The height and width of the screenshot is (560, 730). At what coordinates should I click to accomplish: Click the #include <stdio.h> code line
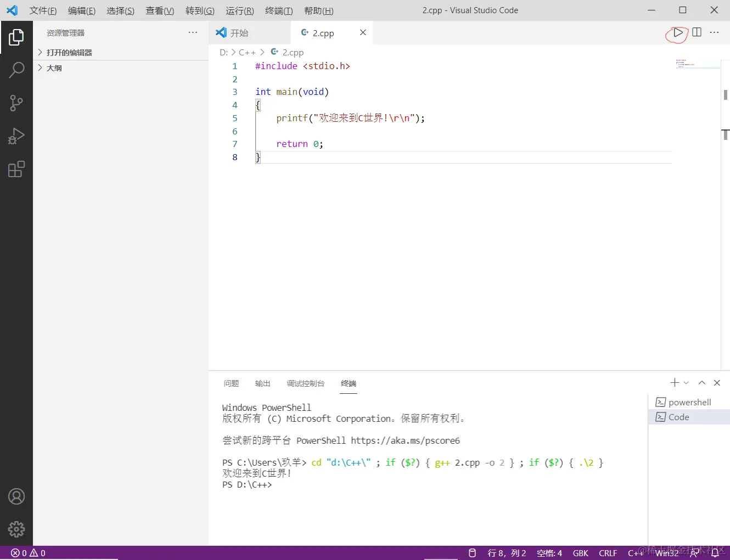[302, 66]
